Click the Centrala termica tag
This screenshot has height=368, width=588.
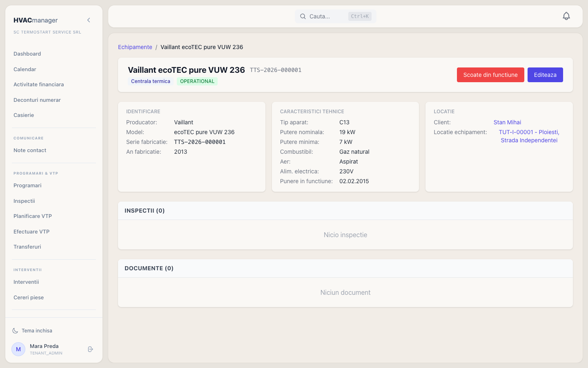click(151, 81)
